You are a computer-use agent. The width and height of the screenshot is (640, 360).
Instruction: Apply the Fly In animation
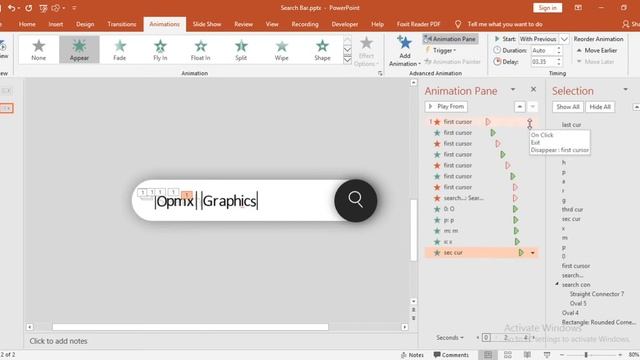point(160,49)
